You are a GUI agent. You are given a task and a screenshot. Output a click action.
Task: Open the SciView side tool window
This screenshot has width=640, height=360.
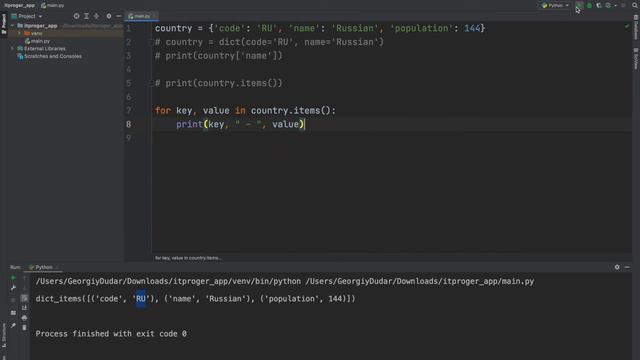[x=636, y=58]
